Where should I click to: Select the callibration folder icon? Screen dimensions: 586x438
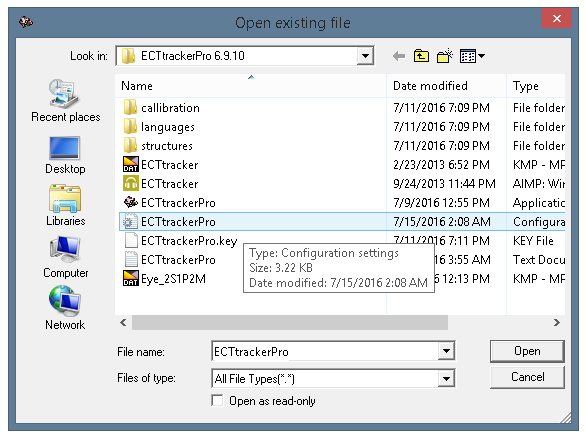[130, 108]
